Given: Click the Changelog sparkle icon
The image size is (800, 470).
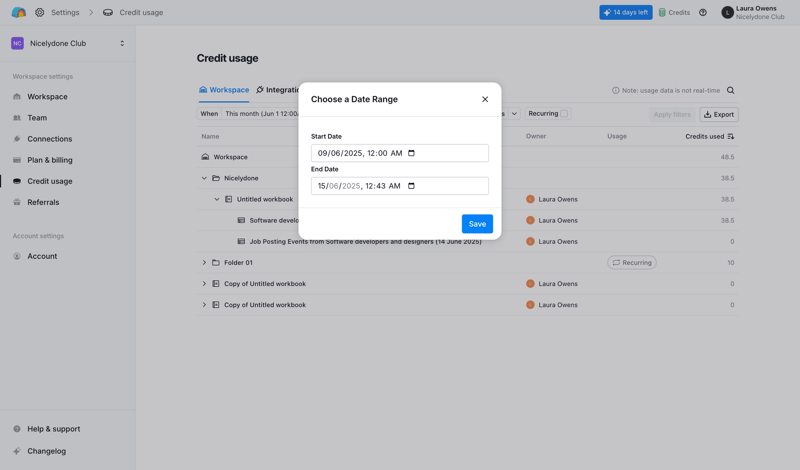Looking at the screenshot, I should pyautogui.click(x=17, y=451).
